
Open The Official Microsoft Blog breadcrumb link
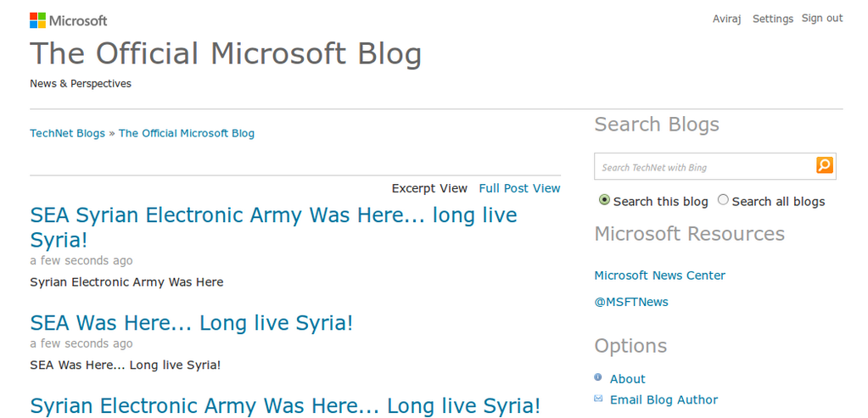coord(186,133)
